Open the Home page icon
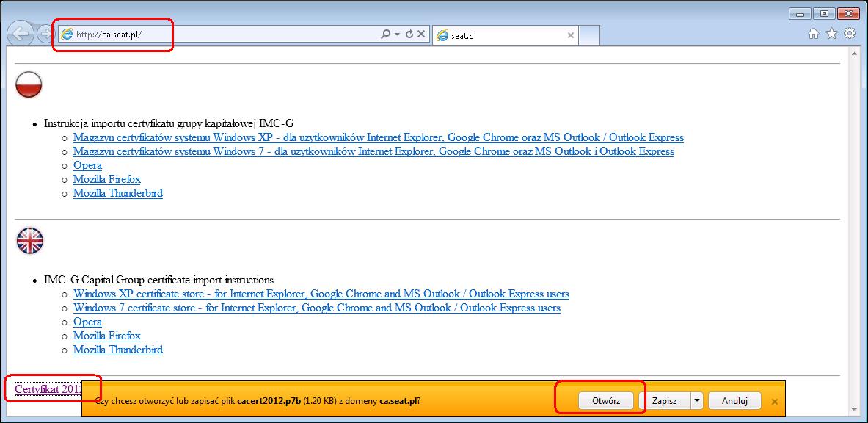Image resolution: width=868 pixels, height=423 pixels. [814, 33]
